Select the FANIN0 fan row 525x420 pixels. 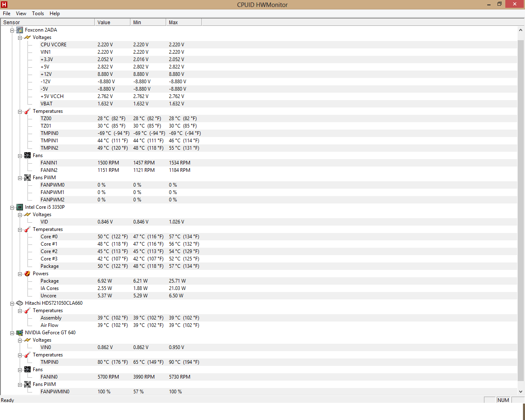point(259,377)
